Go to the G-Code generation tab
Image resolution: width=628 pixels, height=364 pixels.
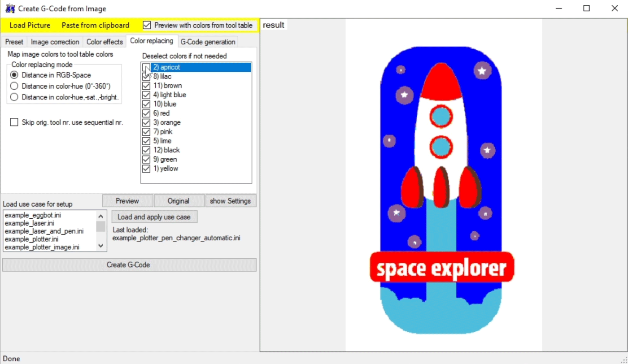pyautogui.click(x=207, y=42)
